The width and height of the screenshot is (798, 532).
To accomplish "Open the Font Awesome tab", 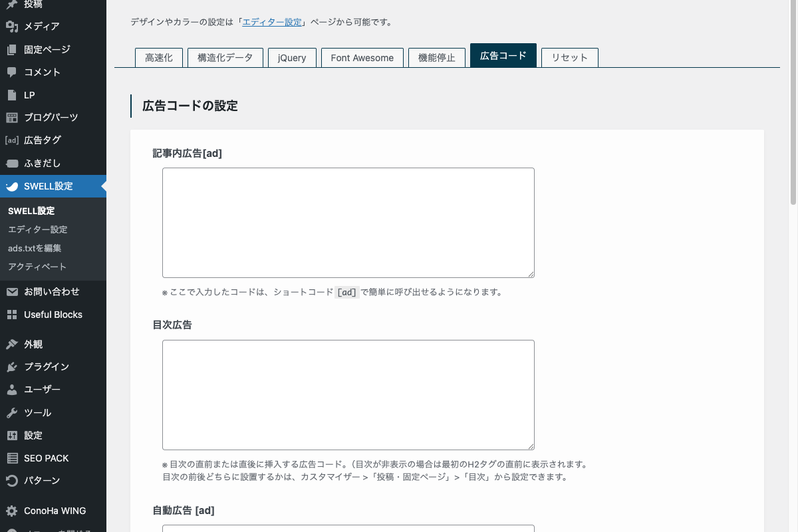I will 362,58.
